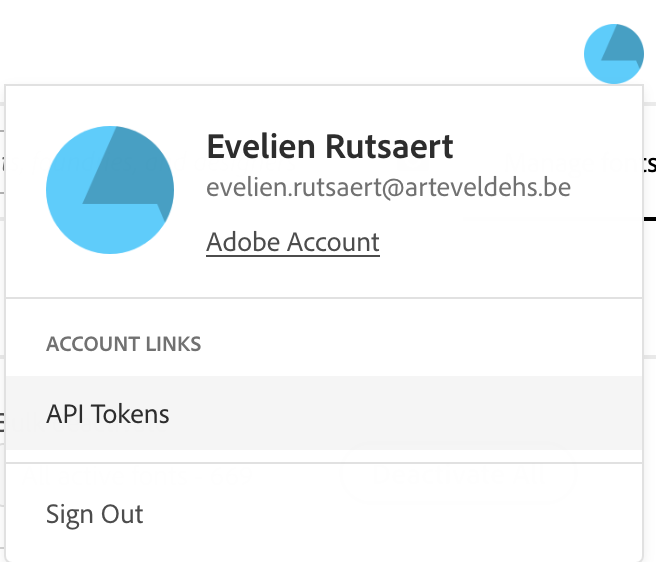Screen dimensions: 656x562
Task: Click the evelien.rutsaert@arteveldehs.be email address
Action: 388,188
